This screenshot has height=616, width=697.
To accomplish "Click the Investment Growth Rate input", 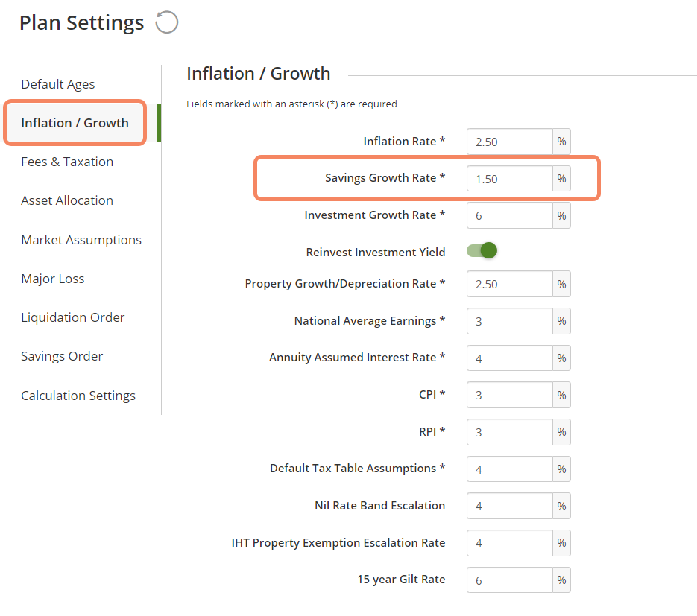I will pos(509,216).
